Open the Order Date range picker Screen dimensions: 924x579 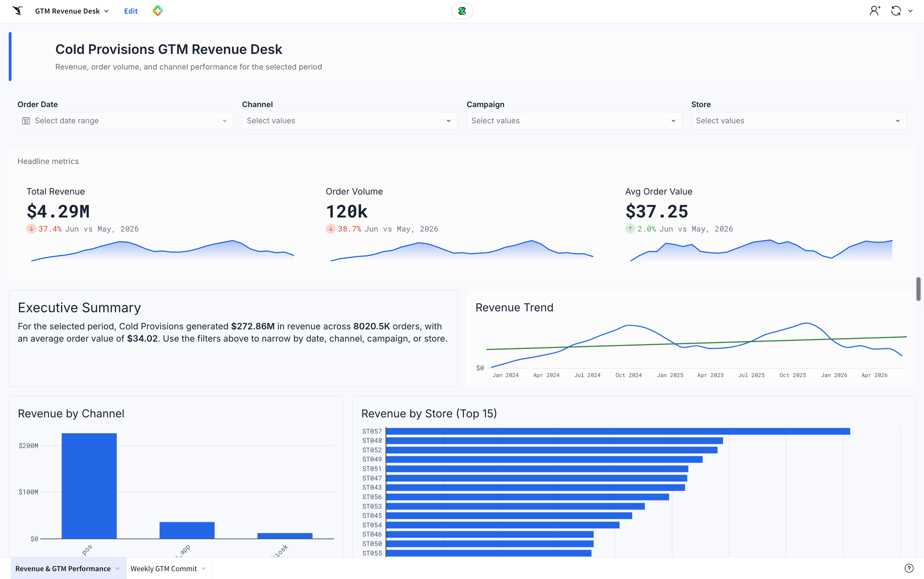tap(125, 121)
